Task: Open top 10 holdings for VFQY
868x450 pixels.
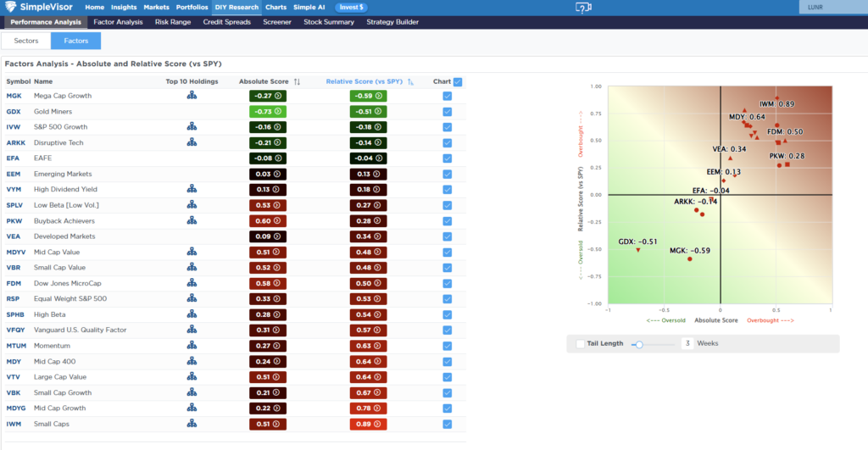Action: (192, 330)
